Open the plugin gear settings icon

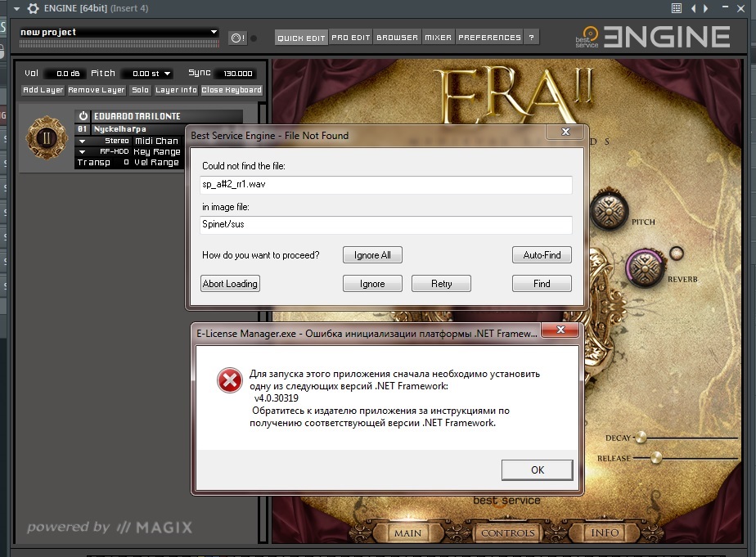(34, 8)
